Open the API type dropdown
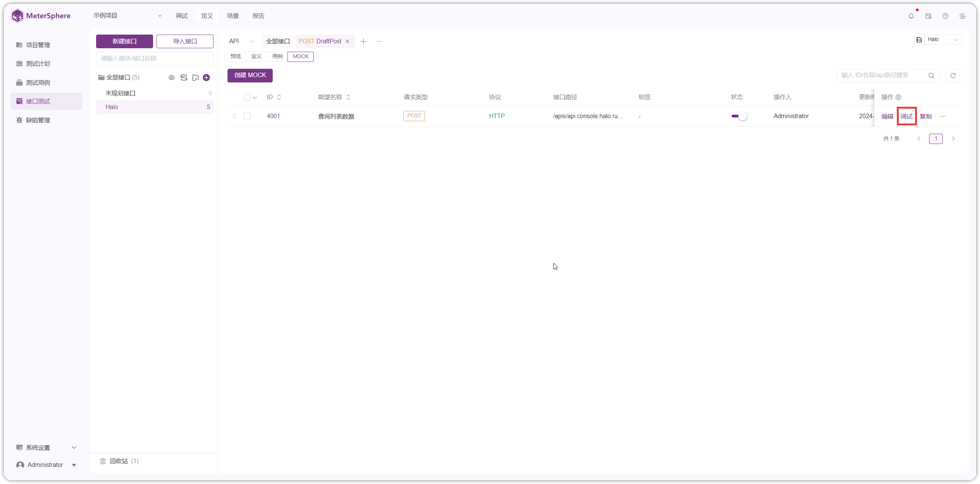This screenshot has width=980, height=484. coord(241,41)
